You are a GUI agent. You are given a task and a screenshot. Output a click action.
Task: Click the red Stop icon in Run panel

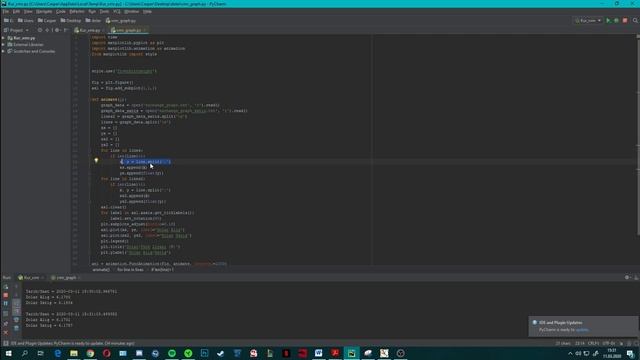(6, 295)
